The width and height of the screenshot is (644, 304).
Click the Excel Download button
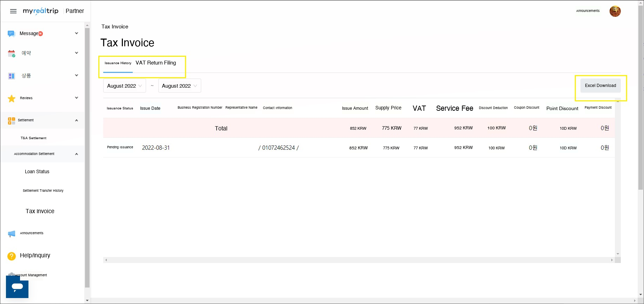600,86
